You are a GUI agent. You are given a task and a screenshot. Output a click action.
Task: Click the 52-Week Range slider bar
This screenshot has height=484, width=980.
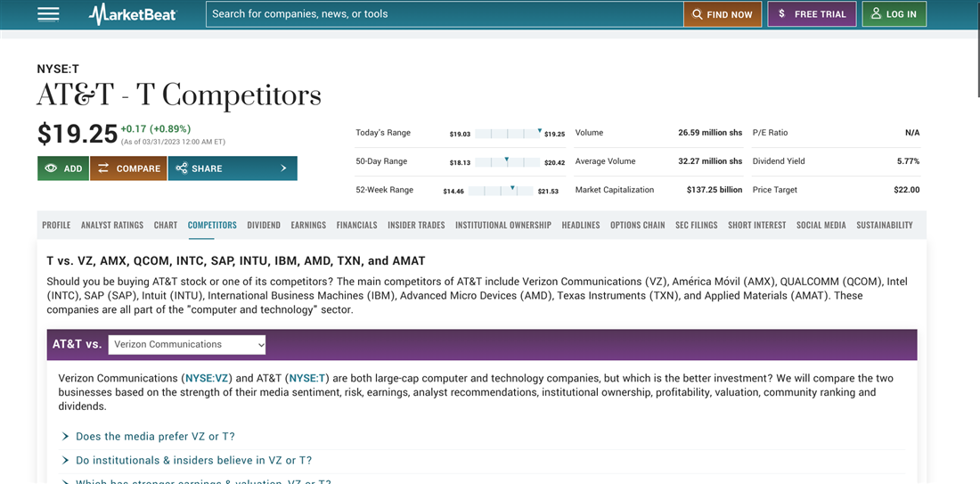click(501, 191)
